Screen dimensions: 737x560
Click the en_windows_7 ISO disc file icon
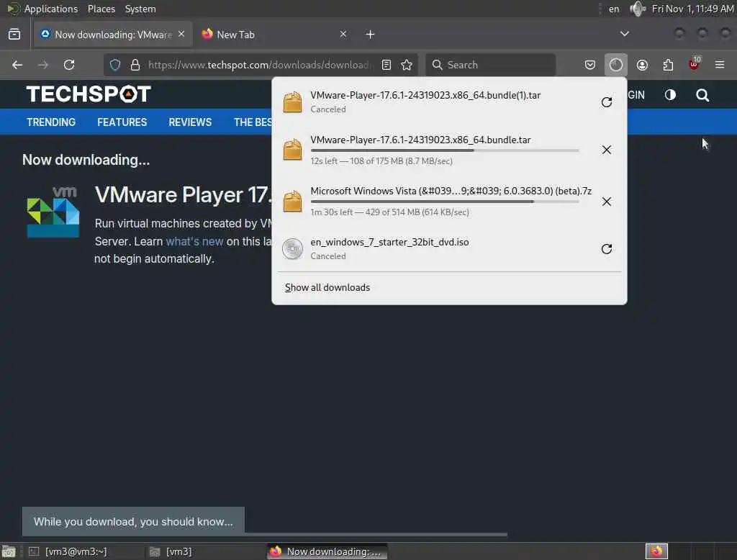[x=292, y=249]
